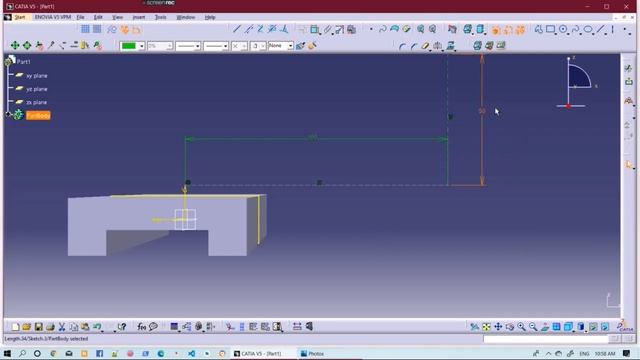Select the Mirror tool
Viewport: 640px width, 360px height.
438,46
